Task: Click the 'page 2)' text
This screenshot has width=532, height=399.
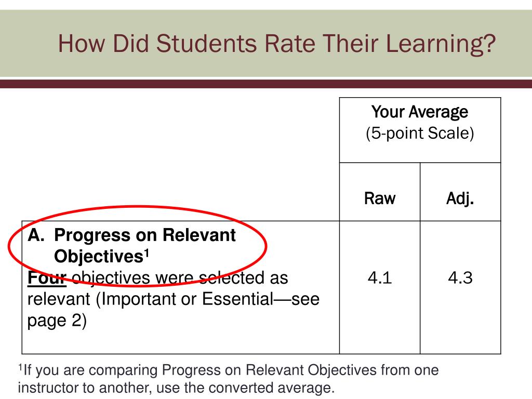Action: tap(57, 321)
